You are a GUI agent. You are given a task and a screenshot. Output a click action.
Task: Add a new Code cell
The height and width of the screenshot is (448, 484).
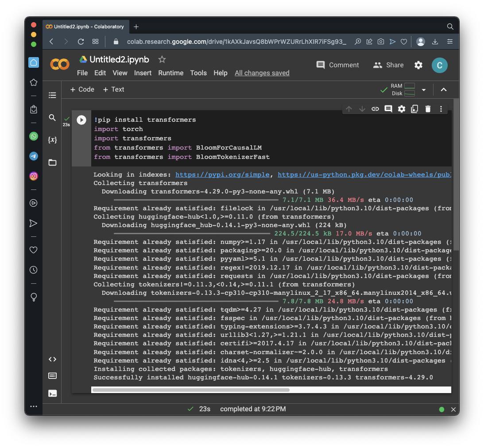(x=82, y=89)
